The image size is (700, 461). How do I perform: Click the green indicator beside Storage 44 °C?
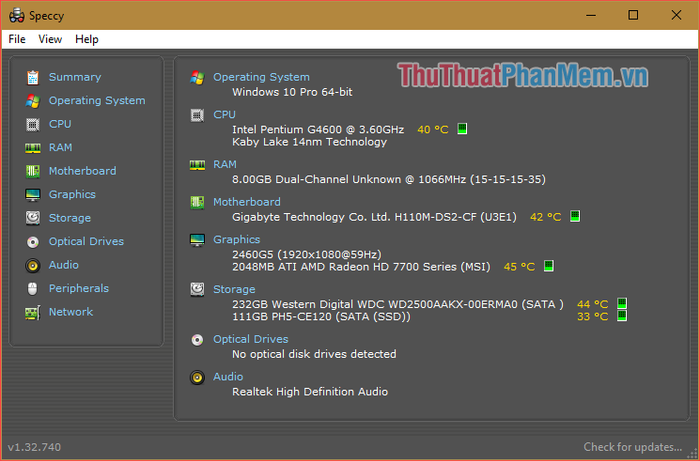pyautogui.click(x=622, y=303)
